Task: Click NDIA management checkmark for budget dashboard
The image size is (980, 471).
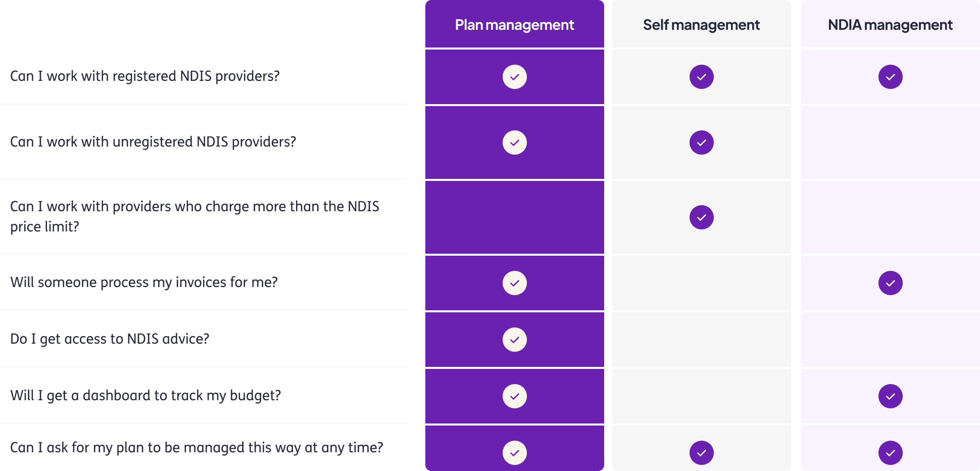Action: [890, 396]
